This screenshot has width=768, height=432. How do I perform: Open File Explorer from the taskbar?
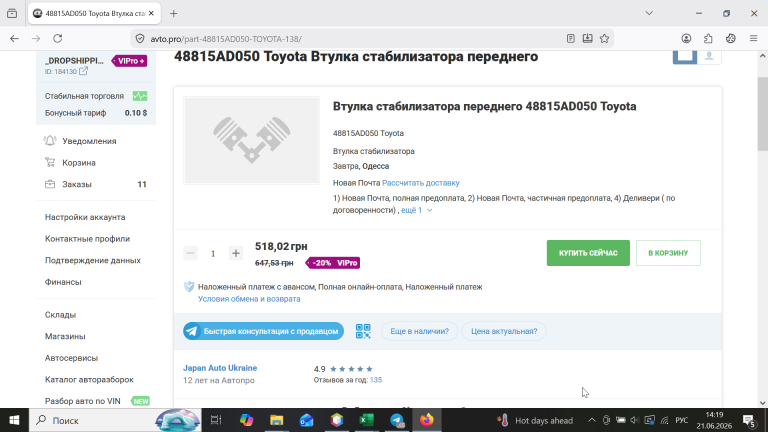(x=276, y=420)
